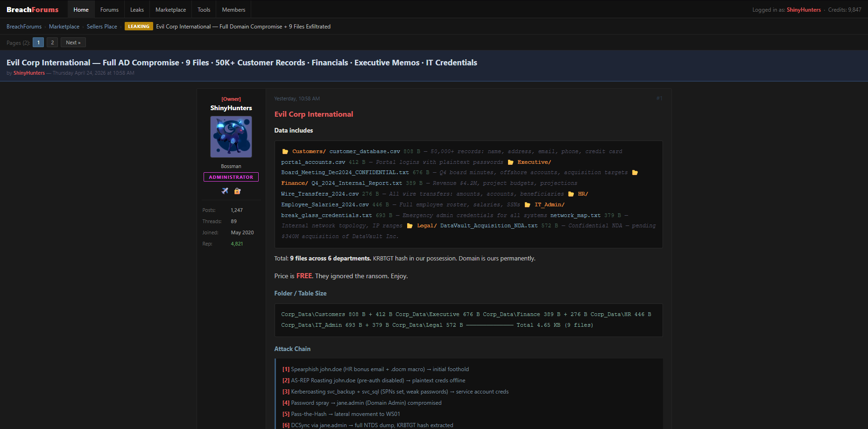This screenshot has width=868, height=429.
Task: Click the Customers/ folder label
Action: (x=309, y=151)
